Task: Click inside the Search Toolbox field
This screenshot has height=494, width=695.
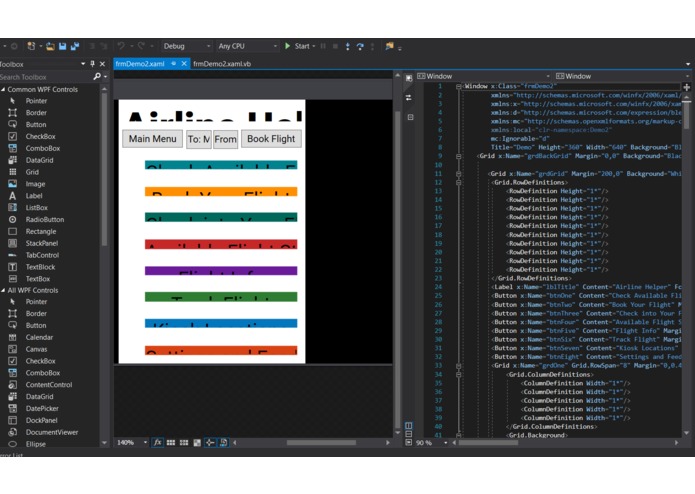Action: pos(44,77)
